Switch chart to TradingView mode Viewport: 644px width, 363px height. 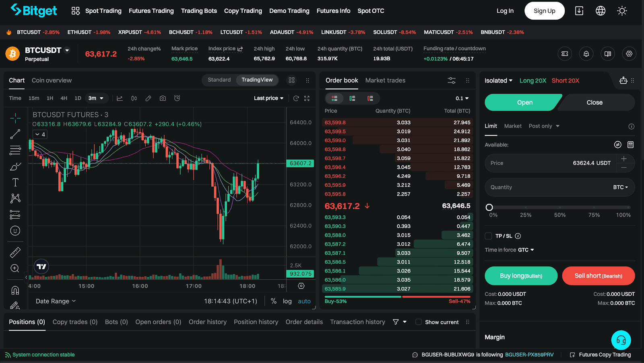click(x=257, y=80)
